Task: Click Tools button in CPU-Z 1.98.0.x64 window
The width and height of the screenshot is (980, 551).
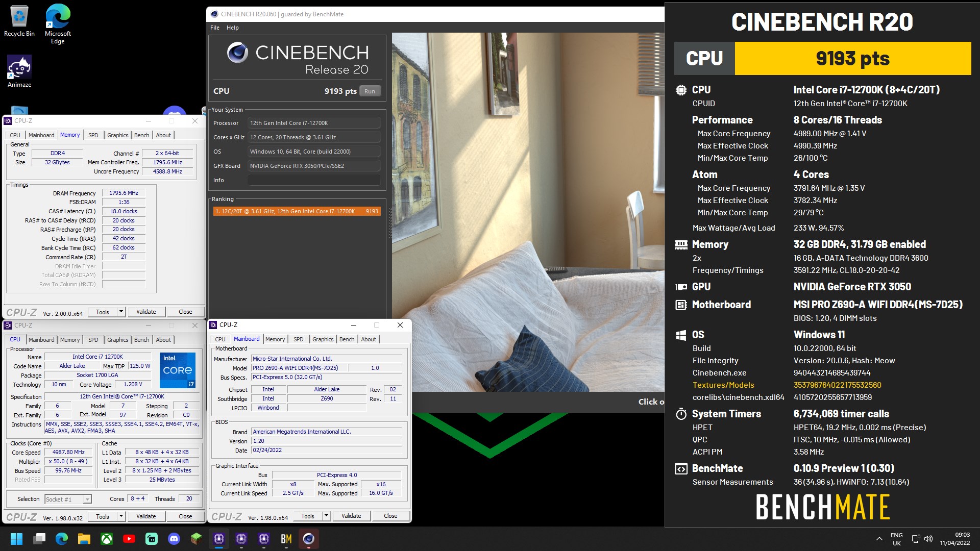Action: [308, 516]
